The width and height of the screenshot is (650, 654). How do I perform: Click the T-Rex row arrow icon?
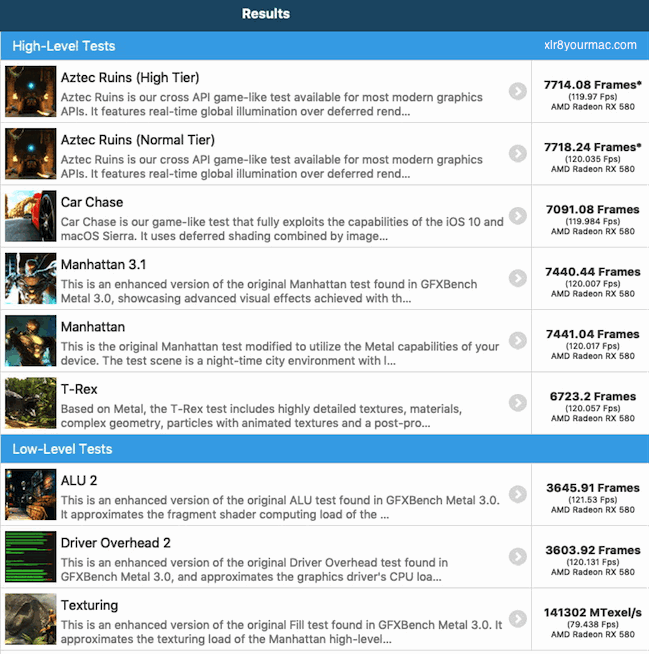(518, 403)
